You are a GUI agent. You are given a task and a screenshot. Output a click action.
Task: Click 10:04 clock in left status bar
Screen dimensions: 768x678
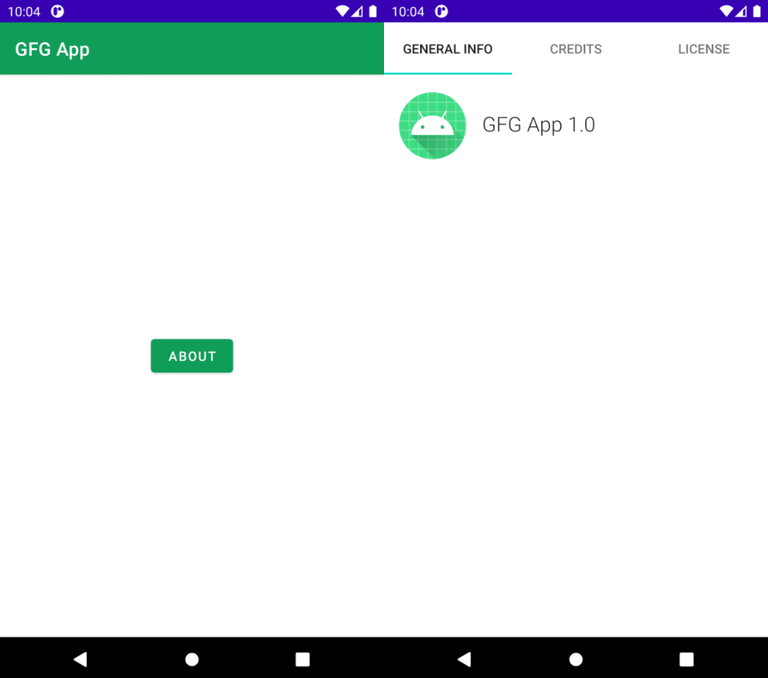24,12
